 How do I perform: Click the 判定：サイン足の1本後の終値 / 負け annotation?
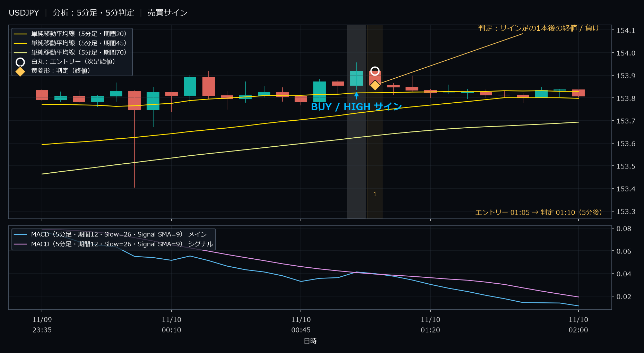[539, 28]
